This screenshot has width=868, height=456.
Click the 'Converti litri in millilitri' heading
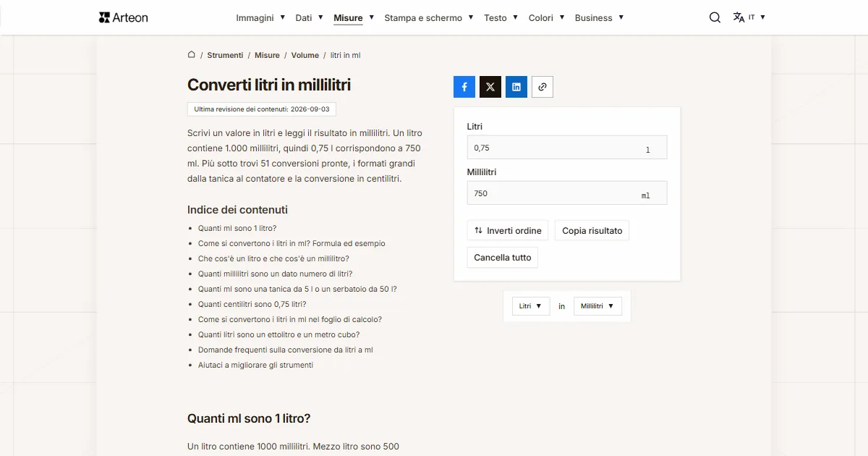point(269,85)
